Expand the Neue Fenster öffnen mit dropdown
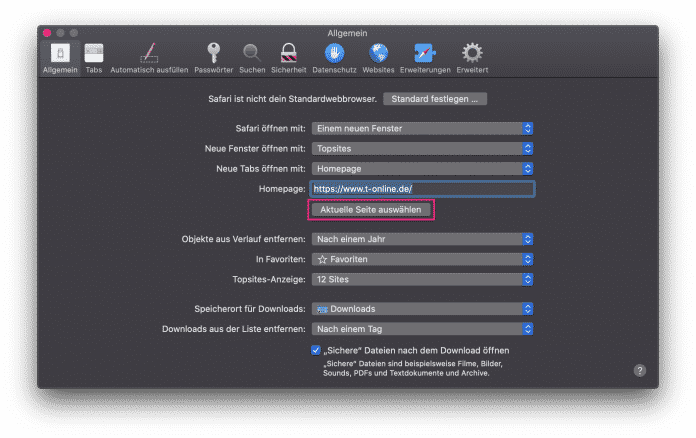Viewport: 696px width, 438px height. (422, 149)
